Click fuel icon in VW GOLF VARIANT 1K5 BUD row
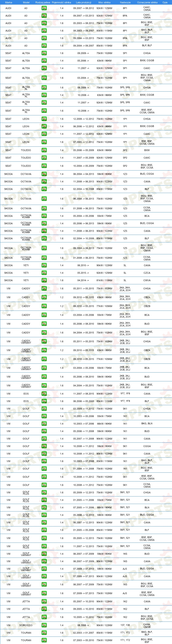 click(44, 554)
